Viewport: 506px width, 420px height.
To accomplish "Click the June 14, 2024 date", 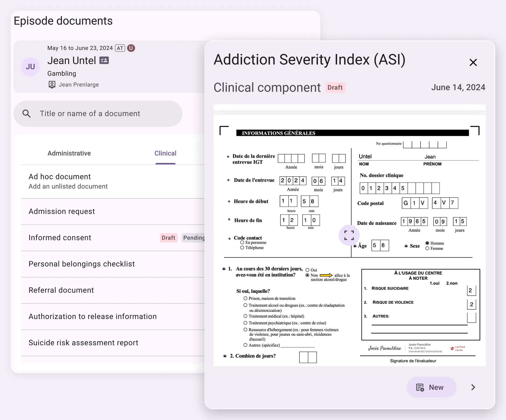I will [x=458, y=87].
